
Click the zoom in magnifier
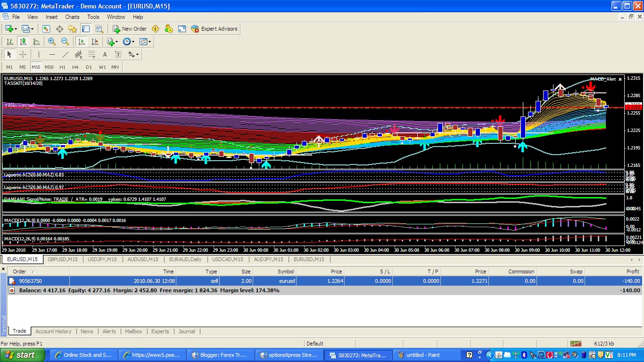pos(52,41)
